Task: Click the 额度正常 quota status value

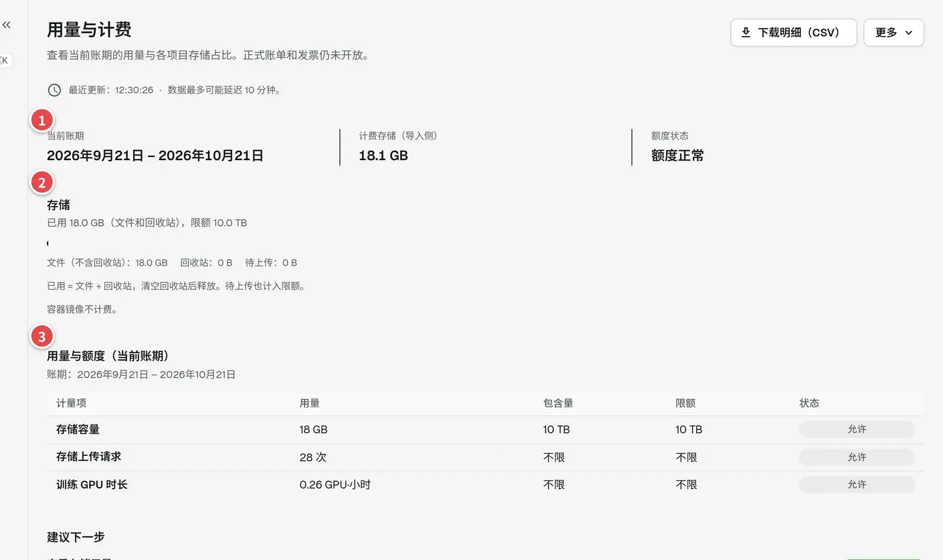Action: pyautogui.click(x=677, y=155)
